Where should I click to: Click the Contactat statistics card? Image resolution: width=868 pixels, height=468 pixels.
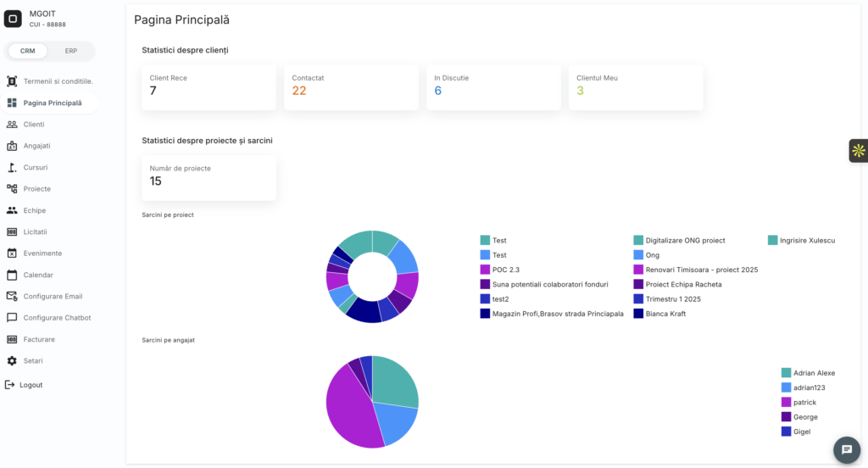(351, 87)
